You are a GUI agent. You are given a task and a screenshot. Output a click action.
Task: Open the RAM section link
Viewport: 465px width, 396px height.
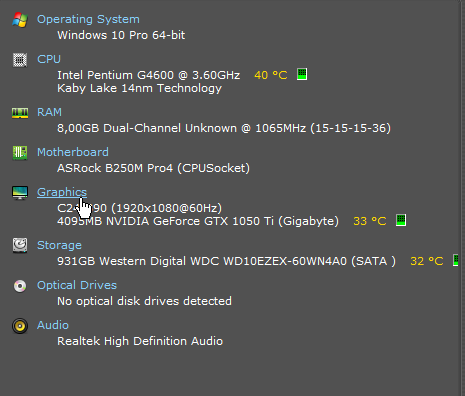click(49, 112)
